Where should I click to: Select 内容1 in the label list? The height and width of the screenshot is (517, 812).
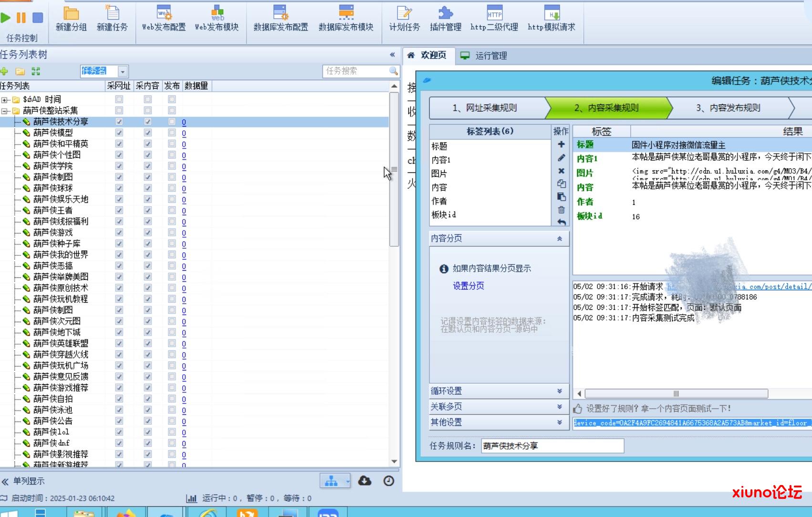(x=441, y=160)
